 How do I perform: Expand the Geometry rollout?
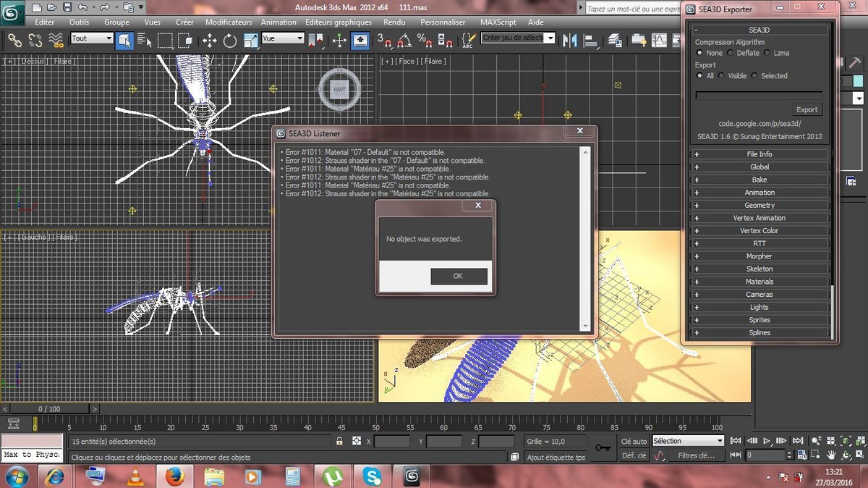click(759, 206)
